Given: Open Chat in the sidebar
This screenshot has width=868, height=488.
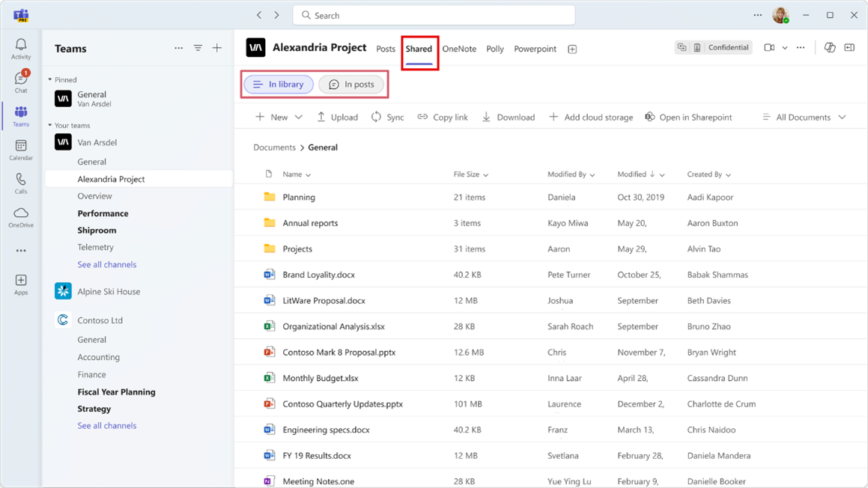Looking at the screenshot, I should click(x=21, y=82).
